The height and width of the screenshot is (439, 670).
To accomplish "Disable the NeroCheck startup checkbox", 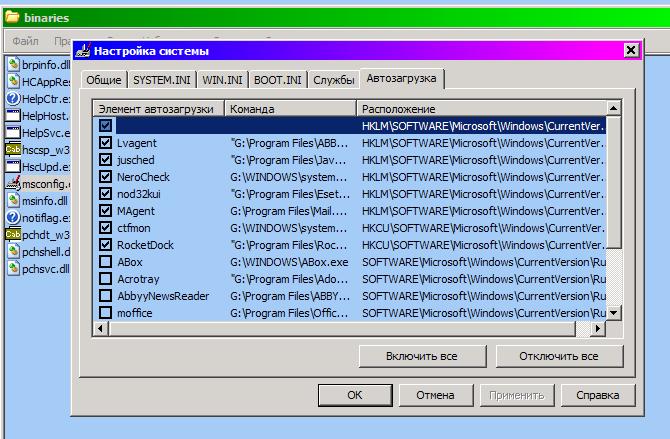I will [x=106, y=177].
